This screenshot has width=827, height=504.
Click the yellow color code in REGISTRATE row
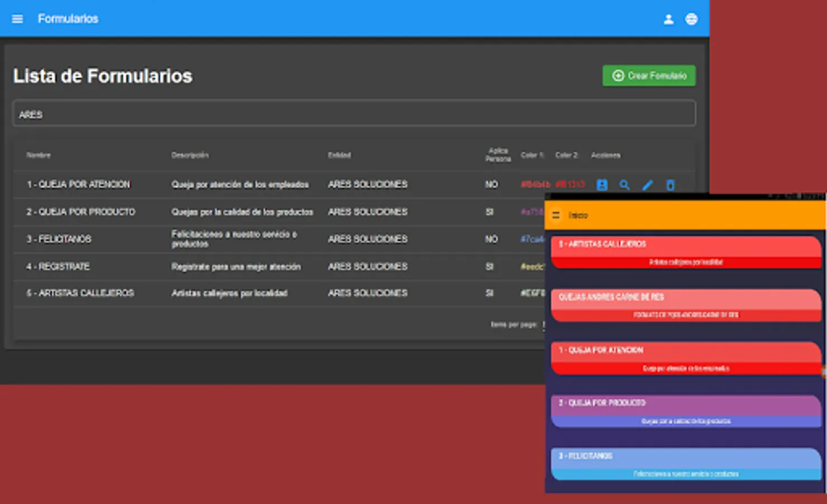(532, 267)
